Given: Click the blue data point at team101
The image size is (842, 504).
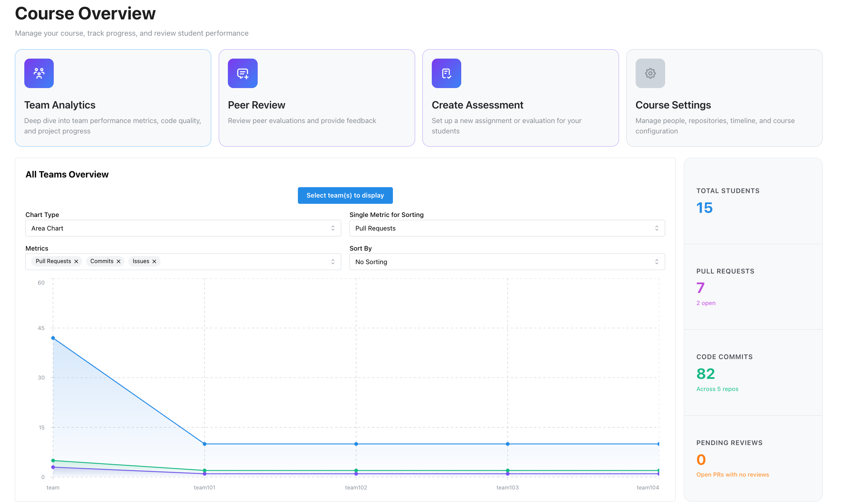Looking at the screenshot, I should (205, 444).
